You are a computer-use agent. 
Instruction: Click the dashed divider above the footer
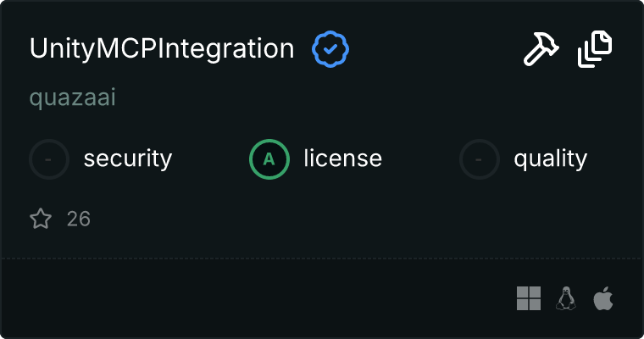pos(322,258)
